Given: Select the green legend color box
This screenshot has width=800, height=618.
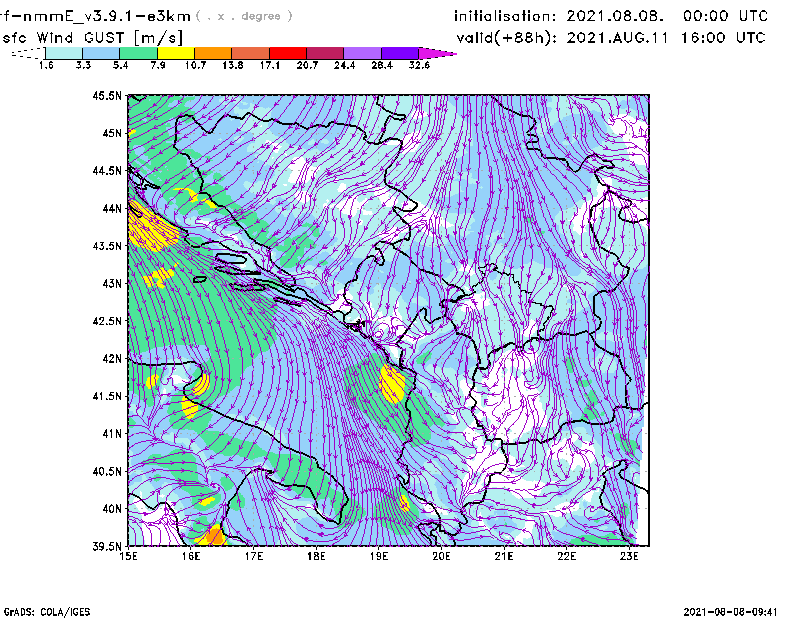Looking at the screenshot, I should (138, 53).
